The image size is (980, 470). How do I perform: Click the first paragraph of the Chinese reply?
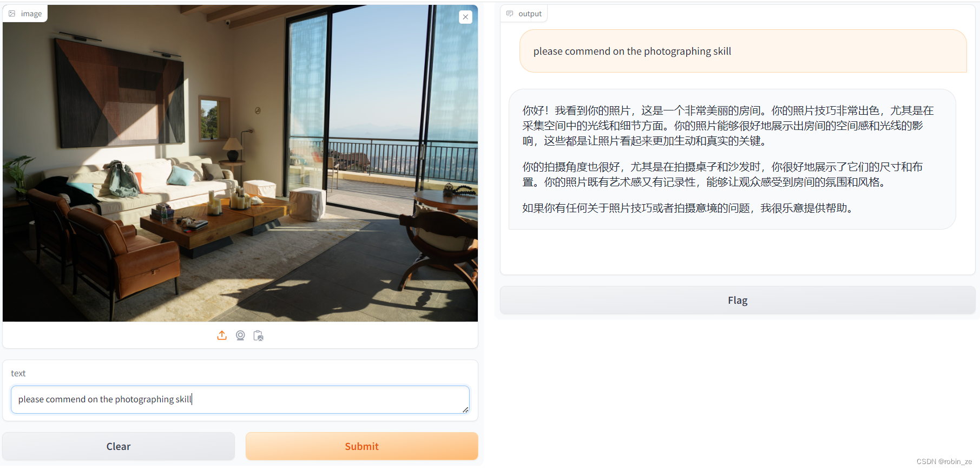coord(728,126)
